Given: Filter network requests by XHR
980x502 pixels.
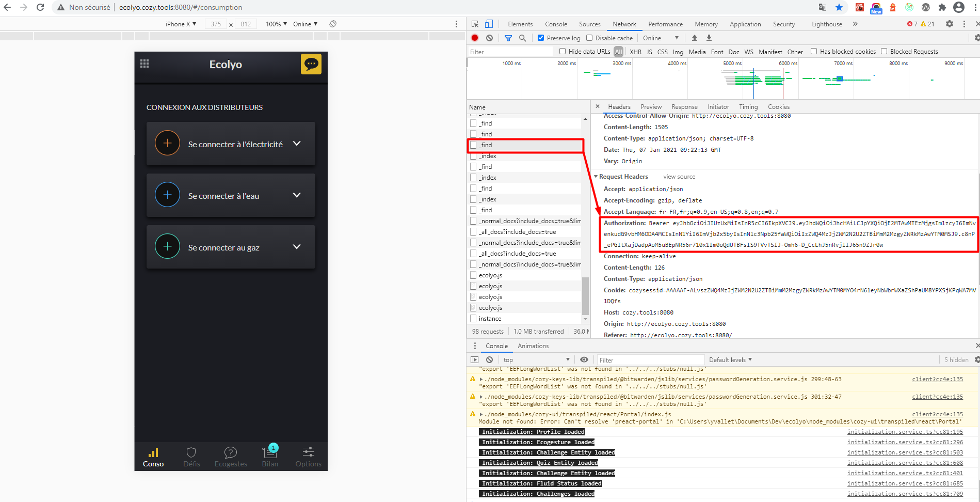Looking at the screenshot, I should pos(636,52).
